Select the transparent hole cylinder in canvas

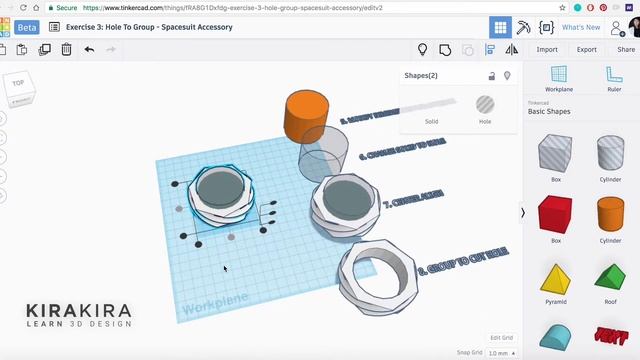tap(323, 155)
